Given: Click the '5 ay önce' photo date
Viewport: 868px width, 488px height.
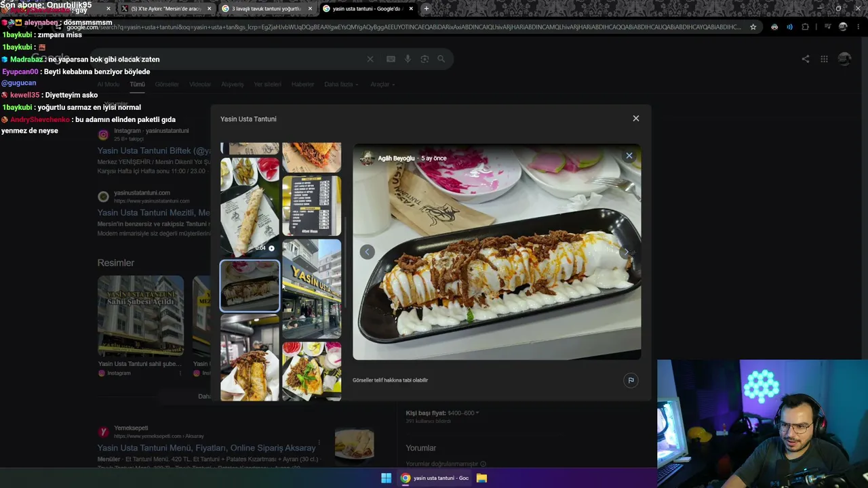Looking at the screenshot, I should click(x=433, y=159).
